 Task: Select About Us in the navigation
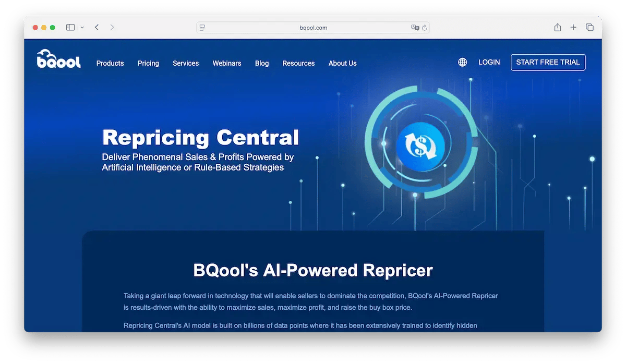coord(342,63)
